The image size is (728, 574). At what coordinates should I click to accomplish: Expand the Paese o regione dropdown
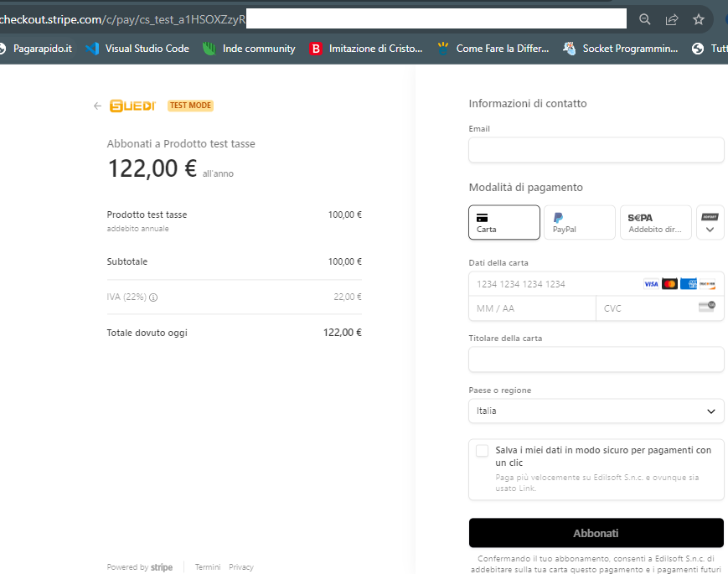[596, 411]
